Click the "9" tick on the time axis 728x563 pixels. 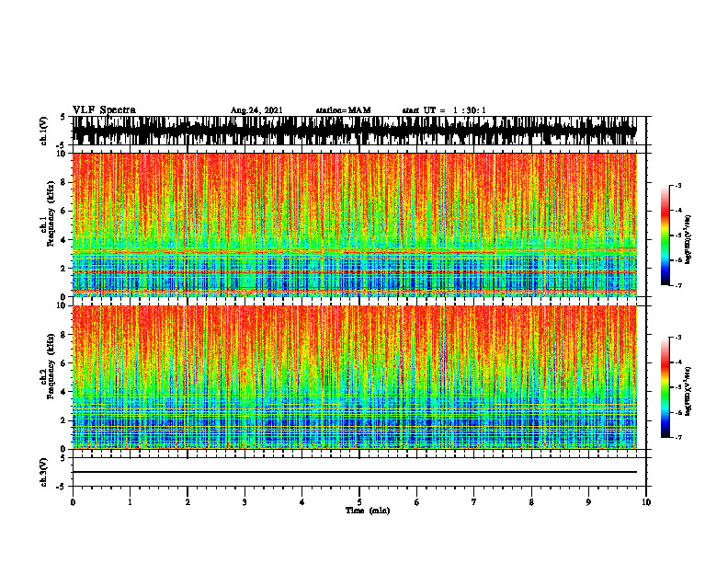click(588, 502)
